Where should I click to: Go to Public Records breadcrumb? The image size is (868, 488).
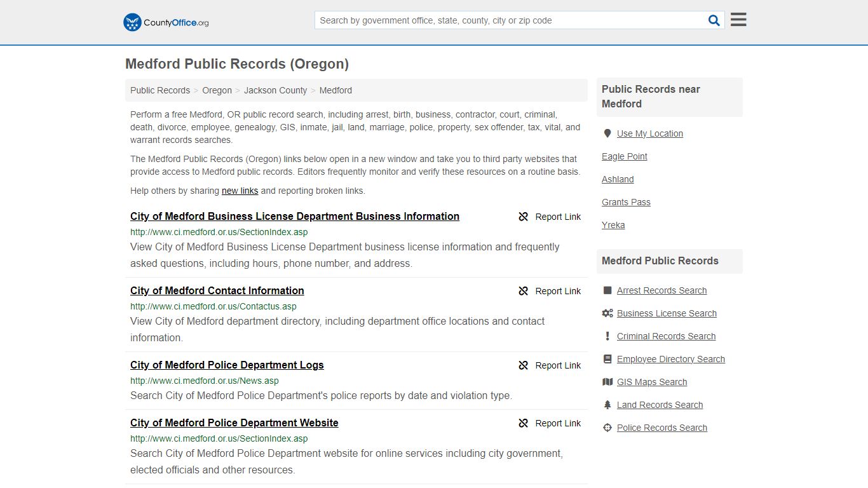click(160, 90)
